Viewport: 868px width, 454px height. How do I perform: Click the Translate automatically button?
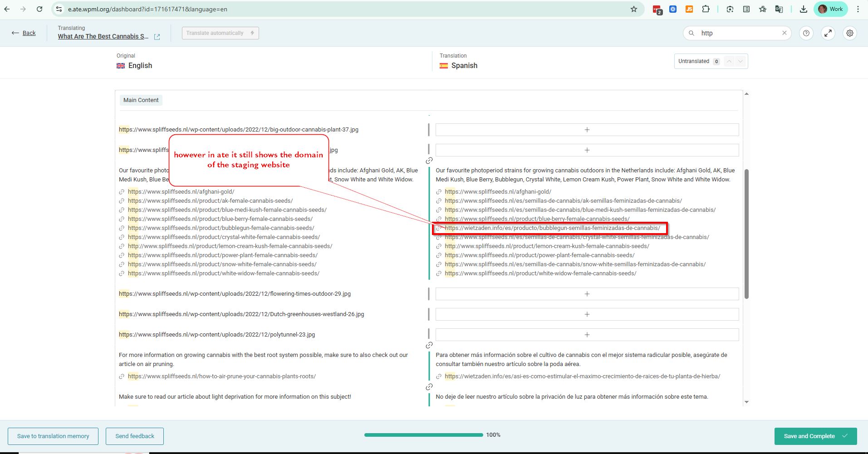coord(221,33)
